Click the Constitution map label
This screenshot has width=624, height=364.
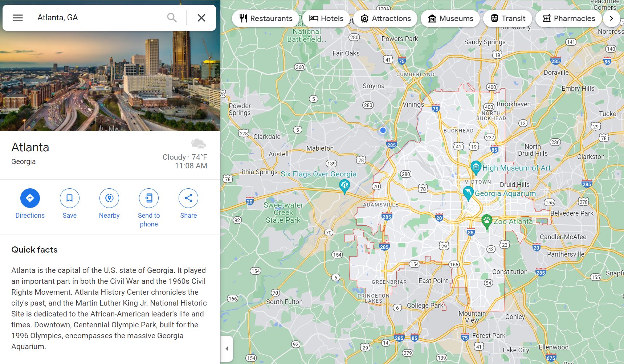click(x=510, y=271)
